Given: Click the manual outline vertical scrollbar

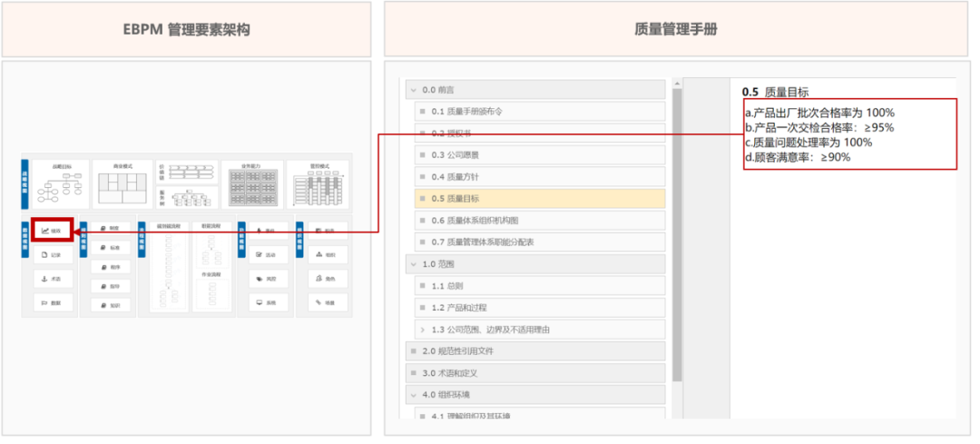Looking at the screenshot, I should tap(676, 236).
